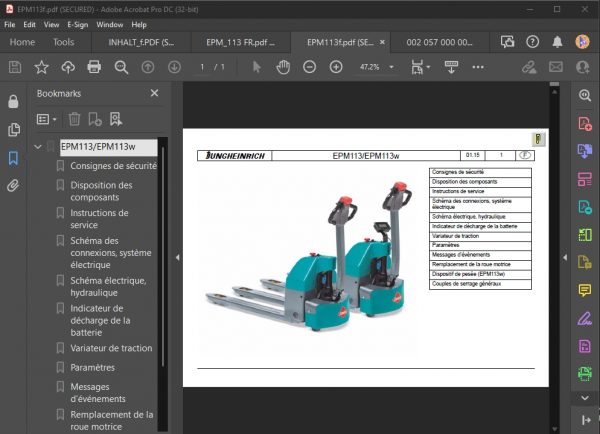The height and width of the screenshot is (434, 600).
Task: Switch to the Tools tab
Action: click(64, 42)
